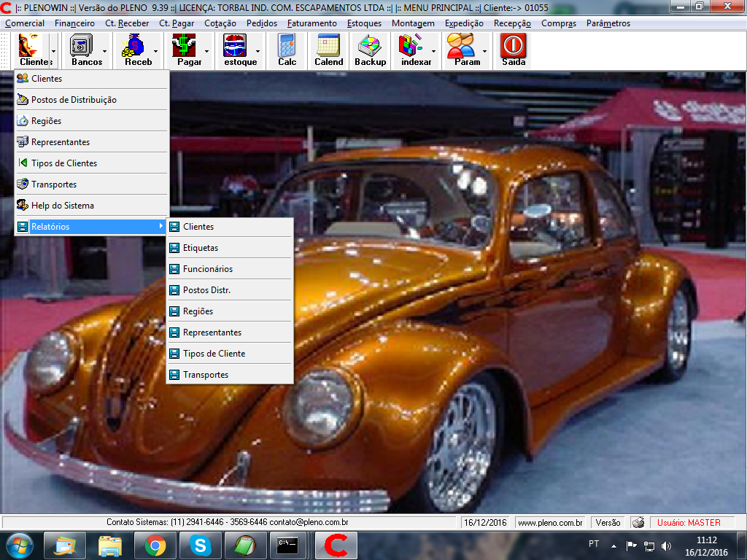Select Funcionários report in submenu
The height and width of the screenshot is (560, 747).
(x=208, y=269)
